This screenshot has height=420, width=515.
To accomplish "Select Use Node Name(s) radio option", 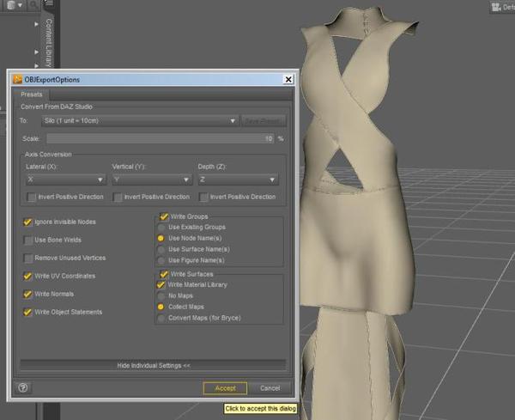I will pos(161,238).
